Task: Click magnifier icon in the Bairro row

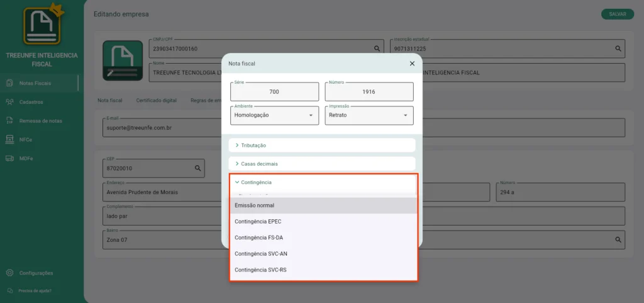Action: 618,239
